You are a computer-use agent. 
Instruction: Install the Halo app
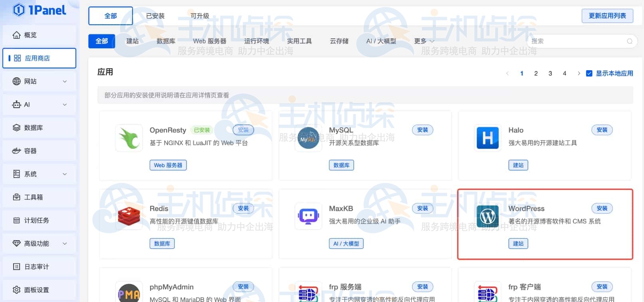coord(602,130)
